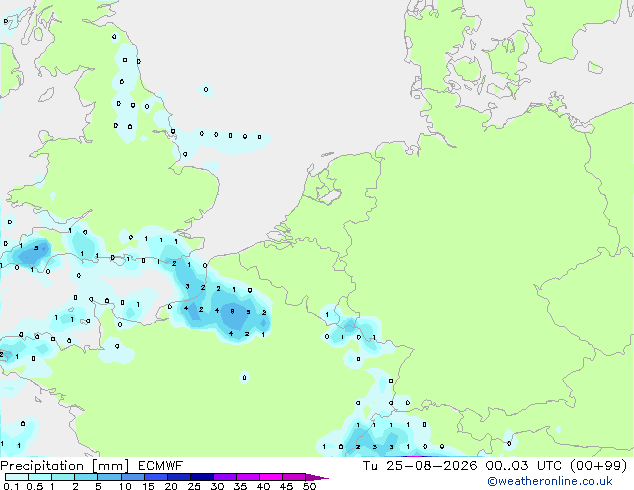Click the '30' legend scale label

pyautogui.click(x=217, y=486)
